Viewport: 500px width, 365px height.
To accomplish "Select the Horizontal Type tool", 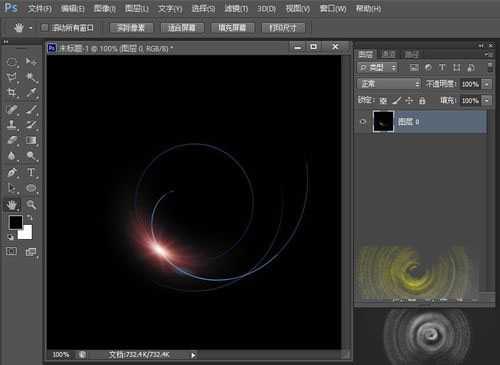I will [31, 172].
